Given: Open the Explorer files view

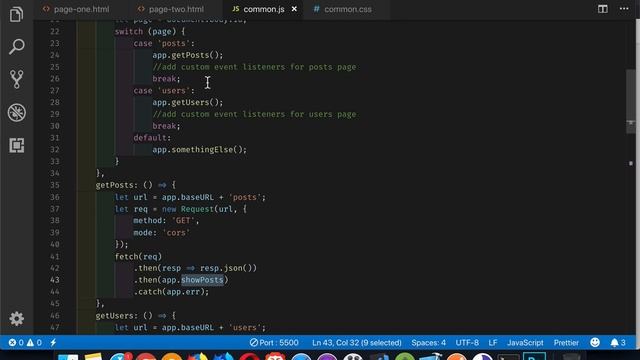Looking at the screenshot, I should (x=16, y=14).
